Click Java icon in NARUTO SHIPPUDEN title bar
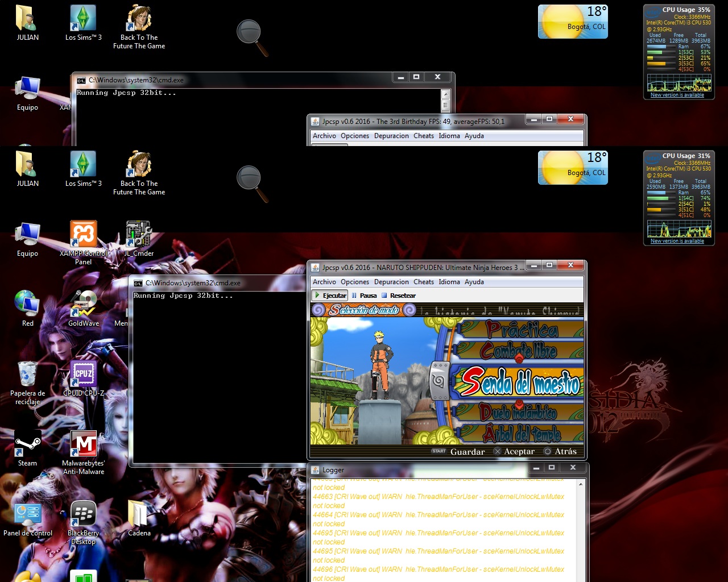The image size is (728, 582). click(315, 267)
